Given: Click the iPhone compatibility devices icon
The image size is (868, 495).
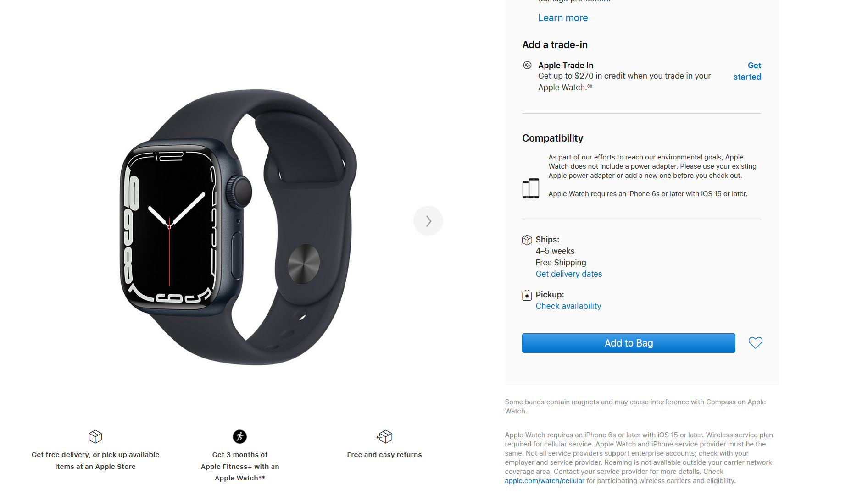Looking at the screenshot, I should point(531,188).
